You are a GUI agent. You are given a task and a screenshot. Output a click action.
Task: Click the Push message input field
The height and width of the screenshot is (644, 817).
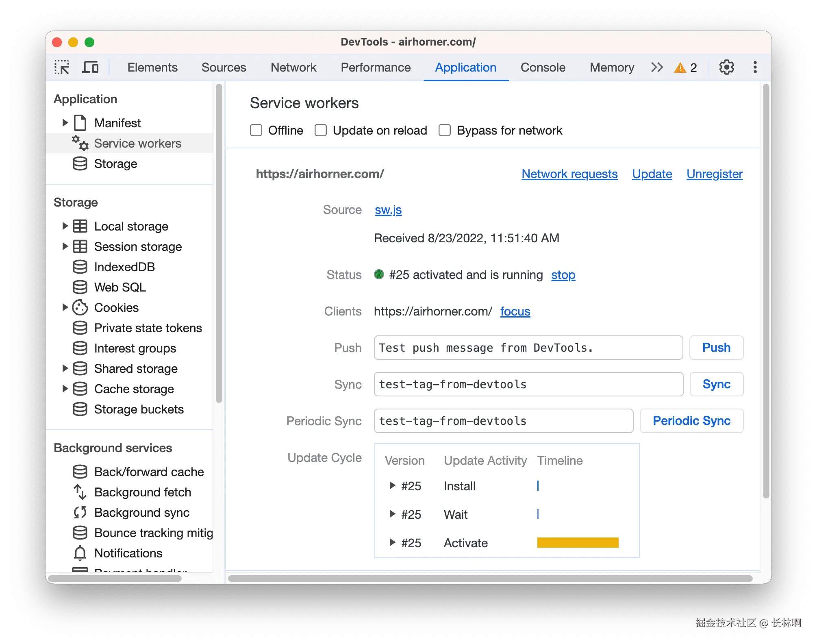point(528,348)
